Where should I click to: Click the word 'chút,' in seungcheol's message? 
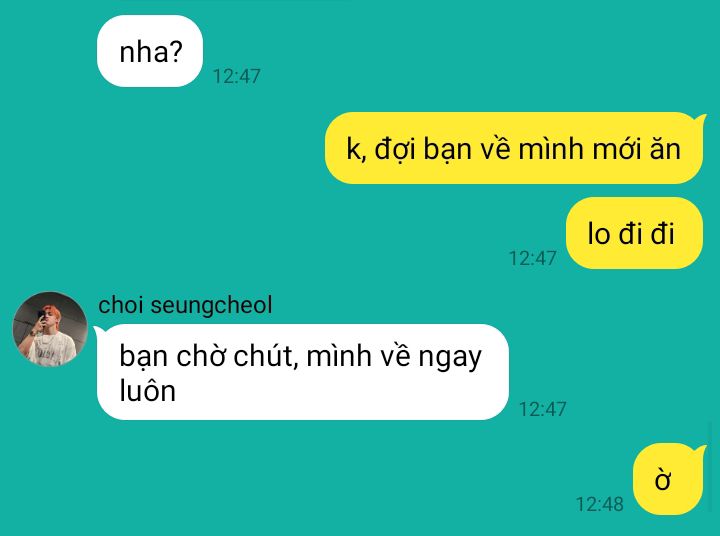(x=266, y=356)
